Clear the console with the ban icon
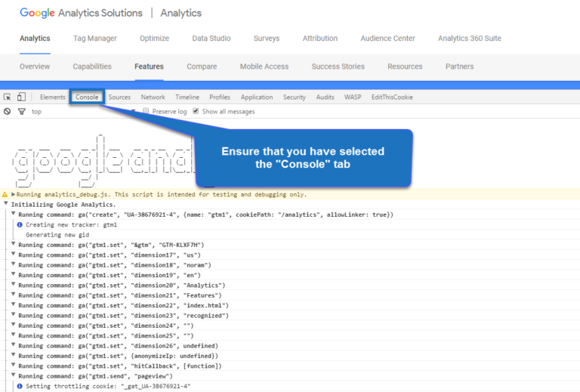580x392 pixels. coord(7,111)
